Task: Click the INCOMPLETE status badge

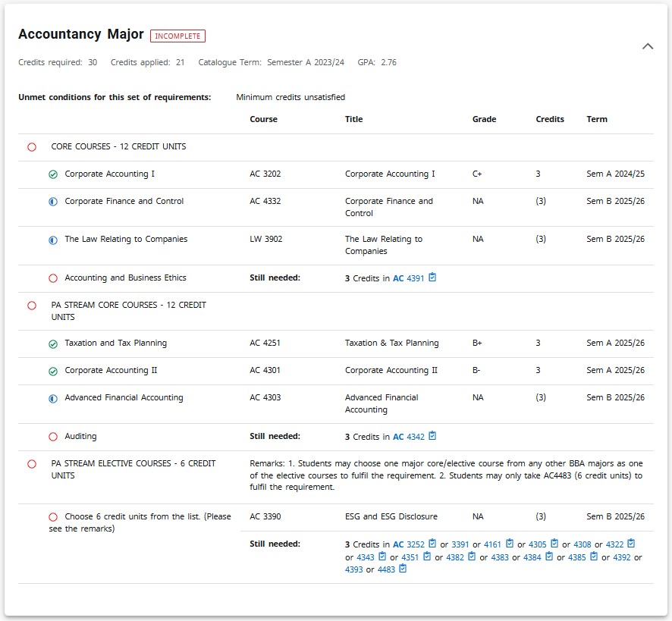Action: point(177,36)
